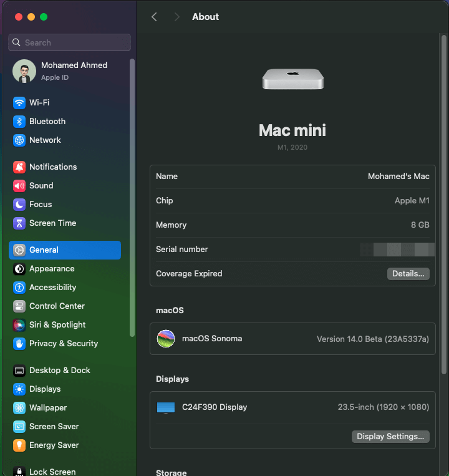This screenshot has width=449, height=476.
Task: Click the About page title
Action: [x=205, y=17]
